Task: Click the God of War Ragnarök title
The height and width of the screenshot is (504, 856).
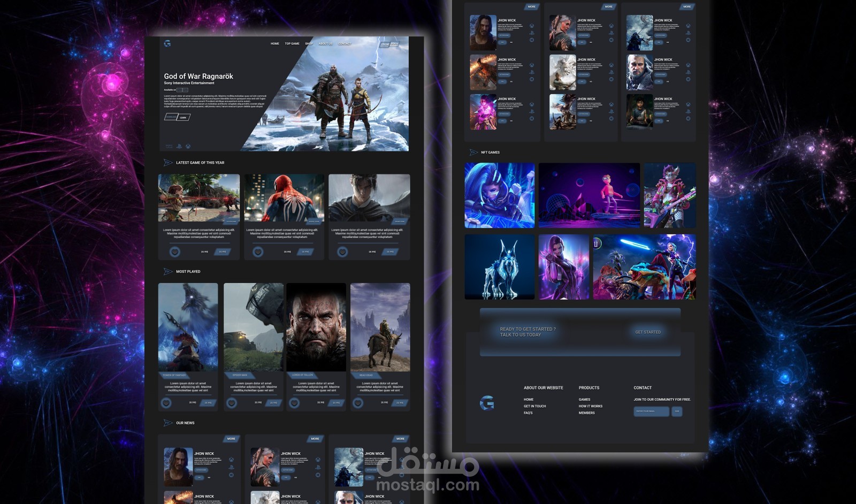Action: click(x=198, y=77)
